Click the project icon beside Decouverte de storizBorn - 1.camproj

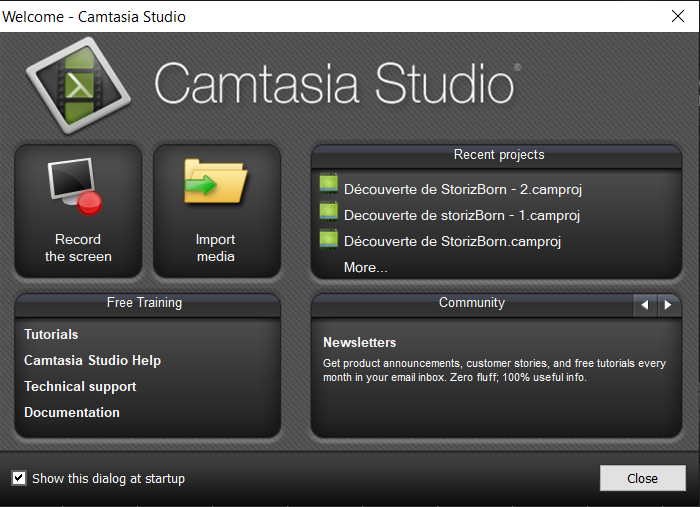[329, 211]
